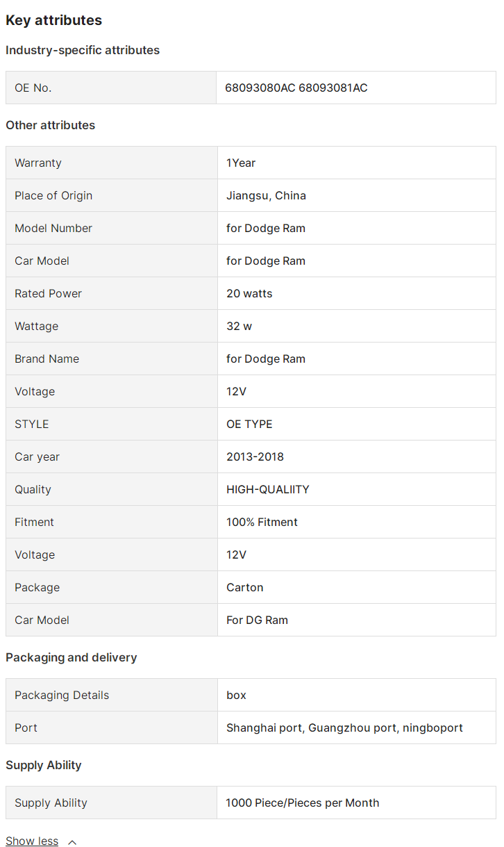Image resolution: width=504 pixels, height=847 pixels.
Task: Click the "Show less" link
Action: (x=32, y=841)
